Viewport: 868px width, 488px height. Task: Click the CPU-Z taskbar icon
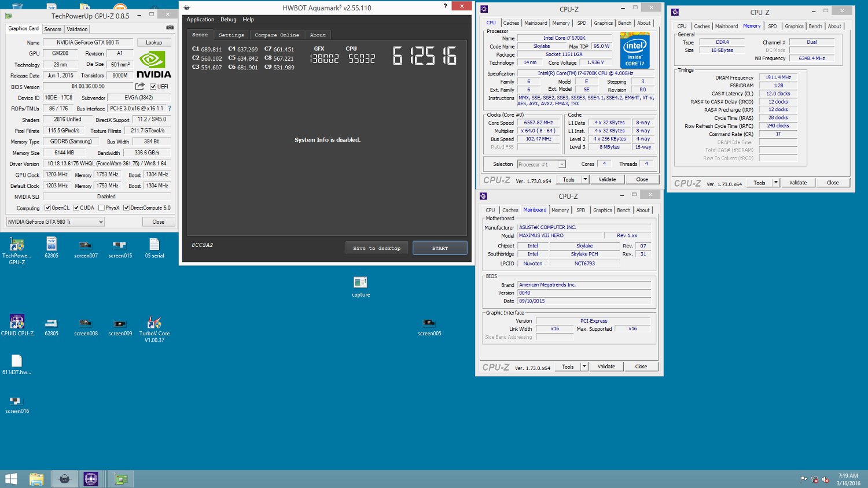click(x=91, y=479)
